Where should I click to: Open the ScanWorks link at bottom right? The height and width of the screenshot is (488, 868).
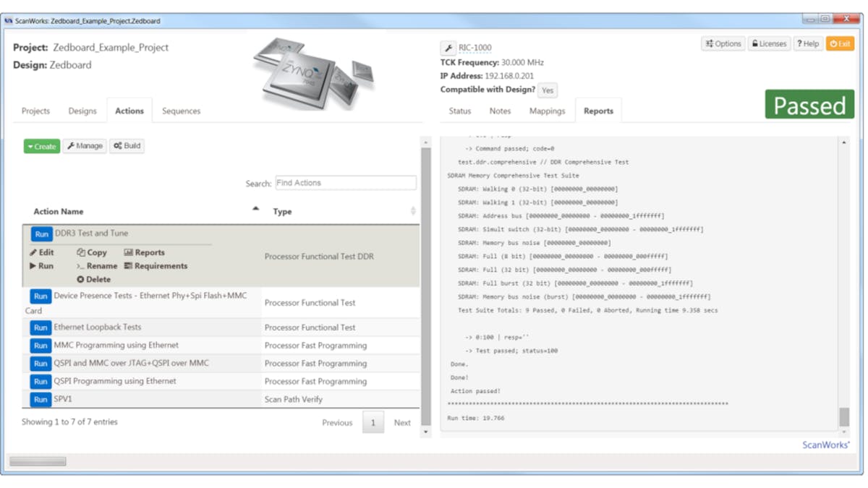tap(825, 445)
